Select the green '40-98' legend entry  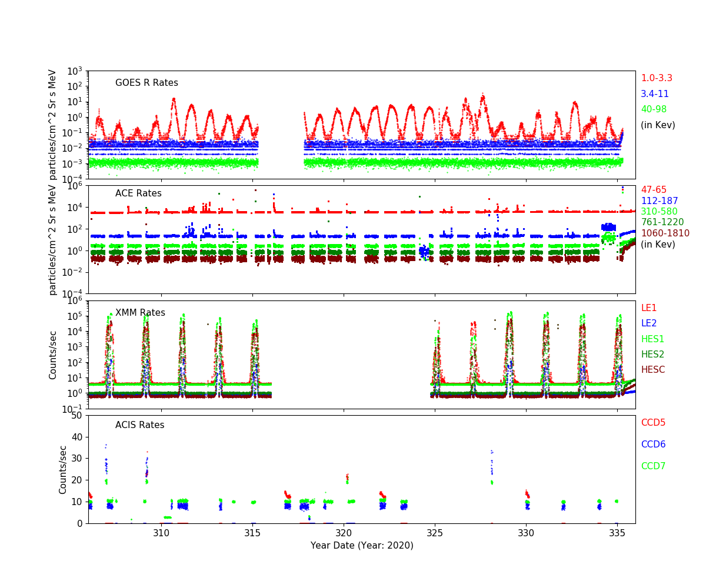point(654,109)
